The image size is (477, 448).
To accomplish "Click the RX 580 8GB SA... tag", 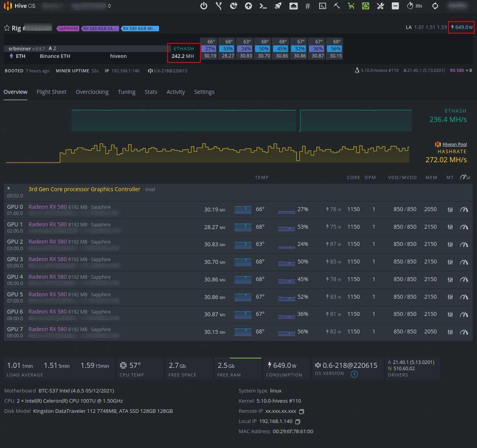I will [100, 29].
